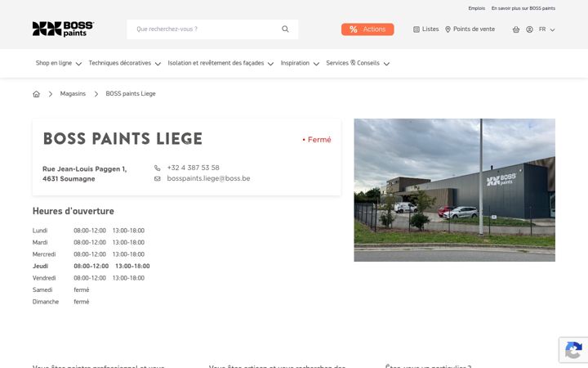Screen dimensions: 588x368
Task: Click the Listes icon
Action: [x=416, y=29]
